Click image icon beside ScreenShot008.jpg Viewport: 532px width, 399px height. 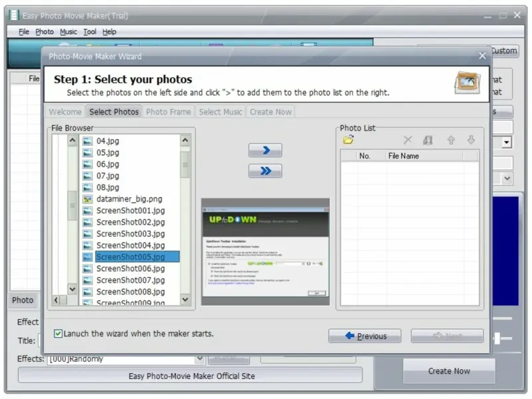(x=88, y=292)
